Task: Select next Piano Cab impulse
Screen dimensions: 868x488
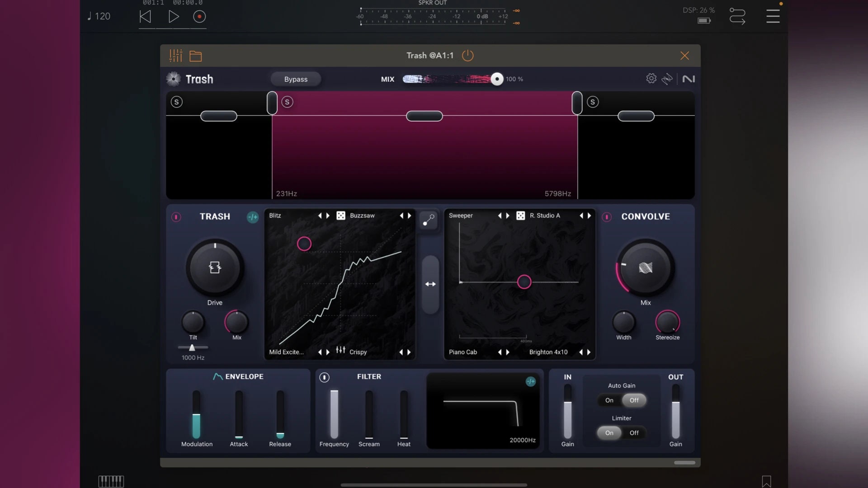Action: (x=508, y=352)
